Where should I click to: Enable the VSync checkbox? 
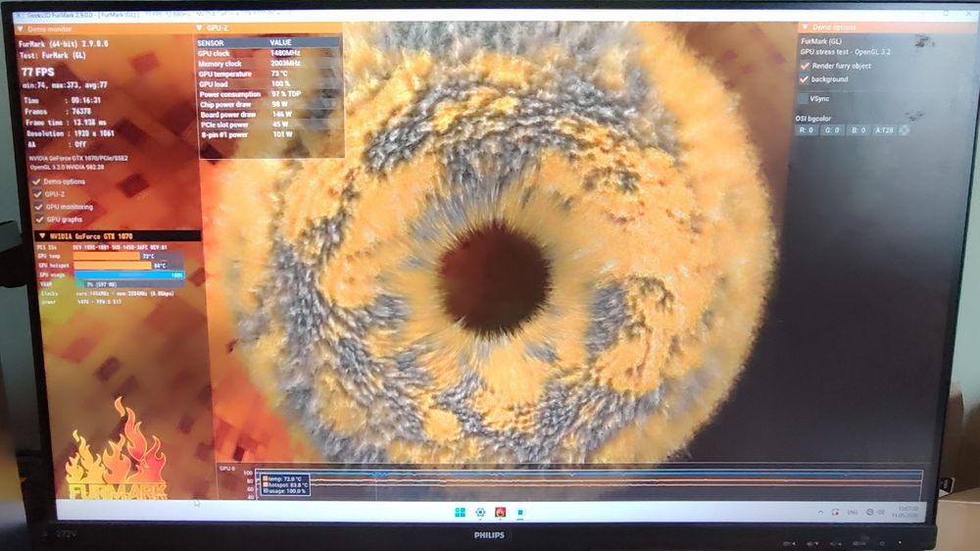click(x=804, y=98)
